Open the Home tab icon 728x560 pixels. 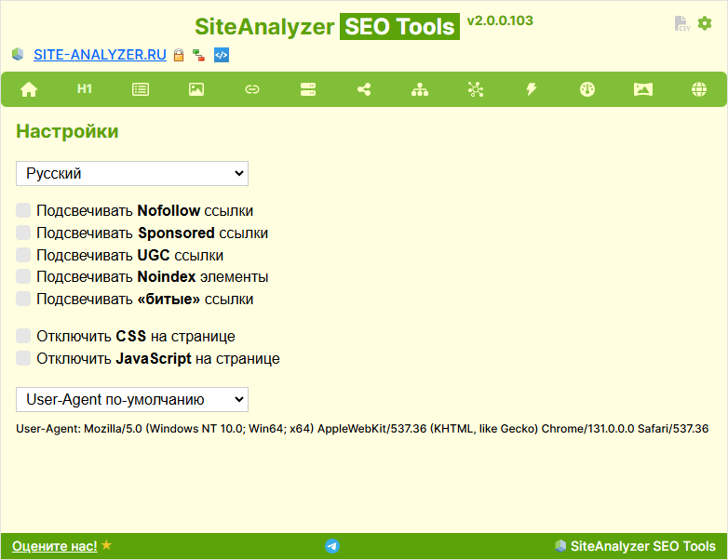(29, 89)
